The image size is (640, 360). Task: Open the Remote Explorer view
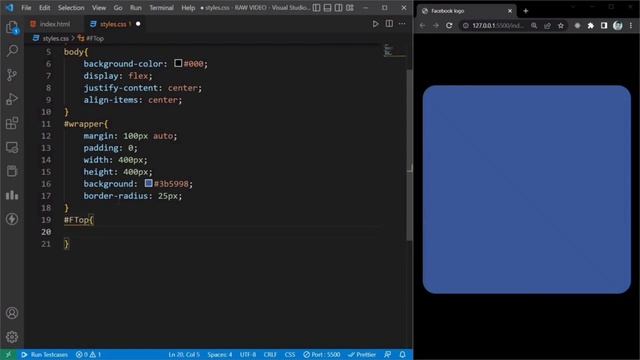point(12,147)
